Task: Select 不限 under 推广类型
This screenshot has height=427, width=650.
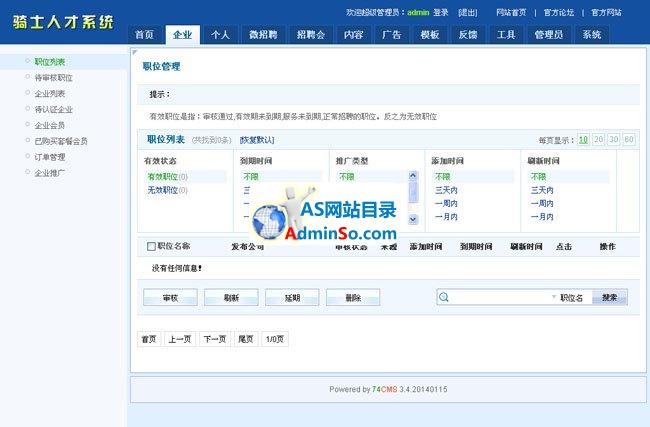Action: (x=347, y=177)
